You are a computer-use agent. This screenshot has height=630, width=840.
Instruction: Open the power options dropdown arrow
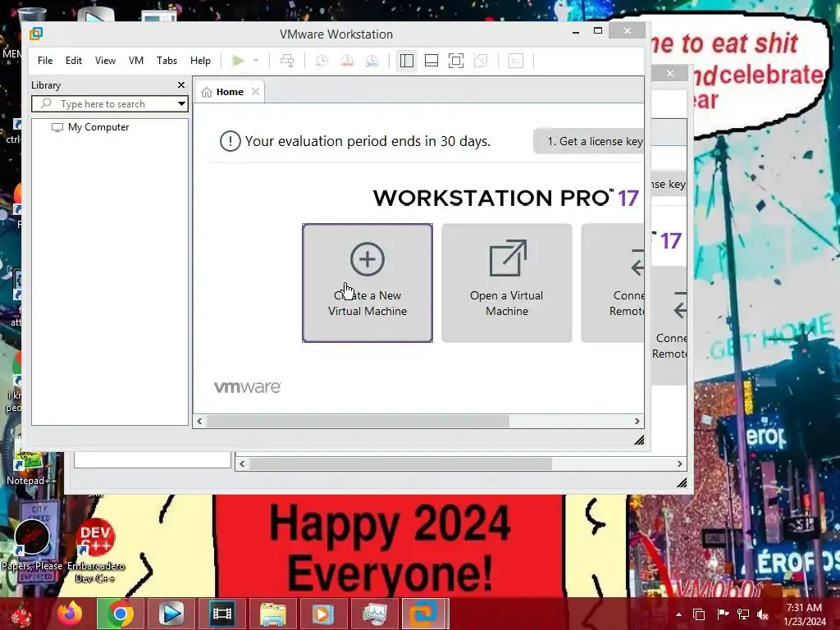tap(256, 61)
